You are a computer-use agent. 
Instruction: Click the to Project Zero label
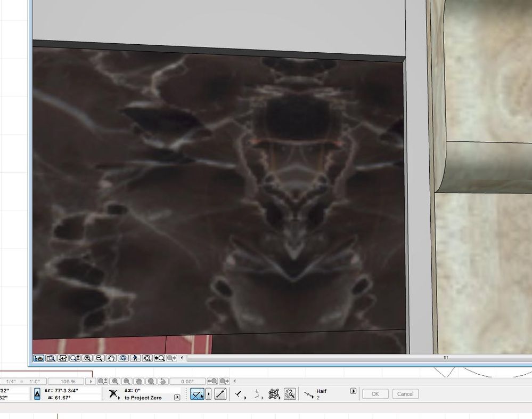coord(143,398)
